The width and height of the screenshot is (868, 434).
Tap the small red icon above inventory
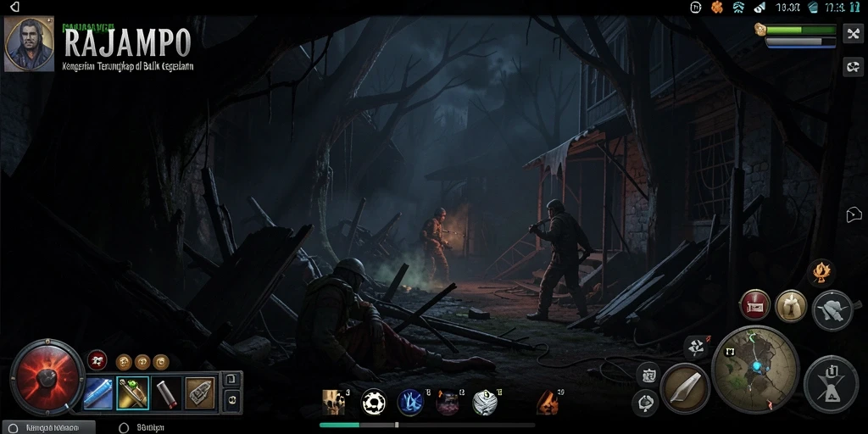pyautogui.click(x=97, y=360)
